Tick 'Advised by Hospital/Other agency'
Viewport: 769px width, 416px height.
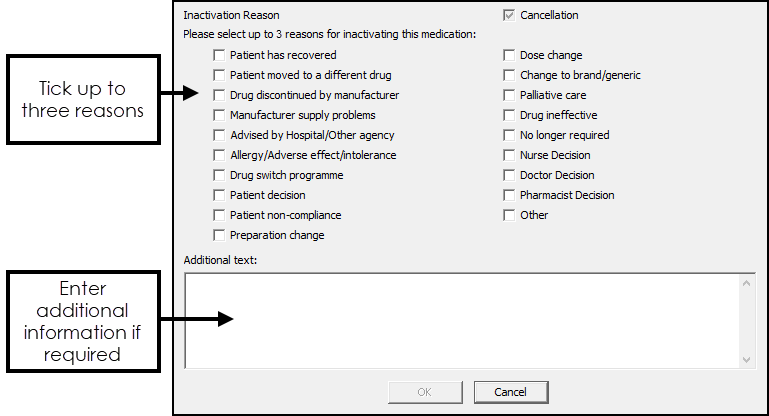[x=219, y=136]
